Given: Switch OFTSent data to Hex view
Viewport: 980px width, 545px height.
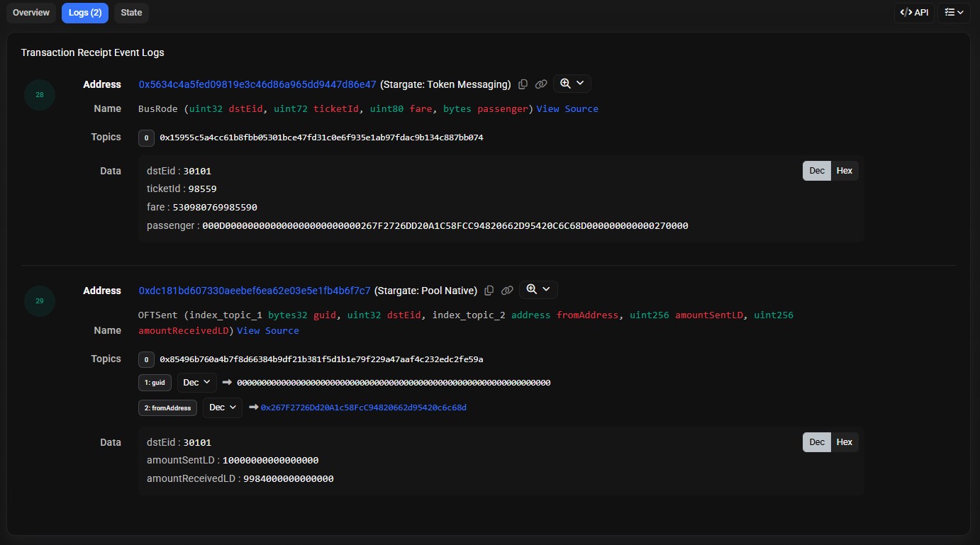Looking at the screenshot, I should [x=844, y=442].
